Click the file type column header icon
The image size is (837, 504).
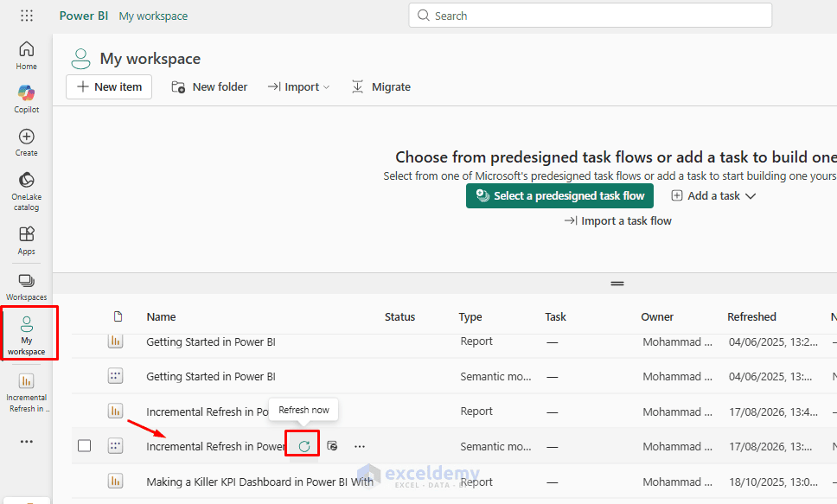(x=118, y=316)
